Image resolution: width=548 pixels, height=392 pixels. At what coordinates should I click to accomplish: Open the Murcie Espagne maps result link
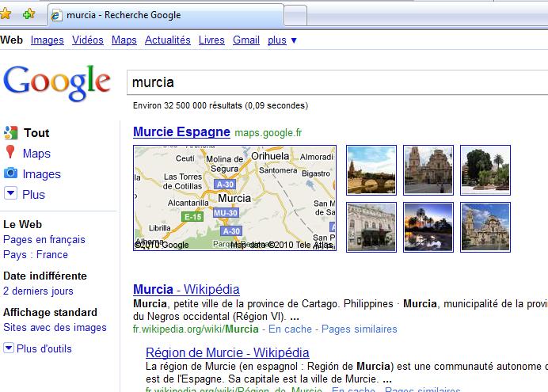click(181, 131)
